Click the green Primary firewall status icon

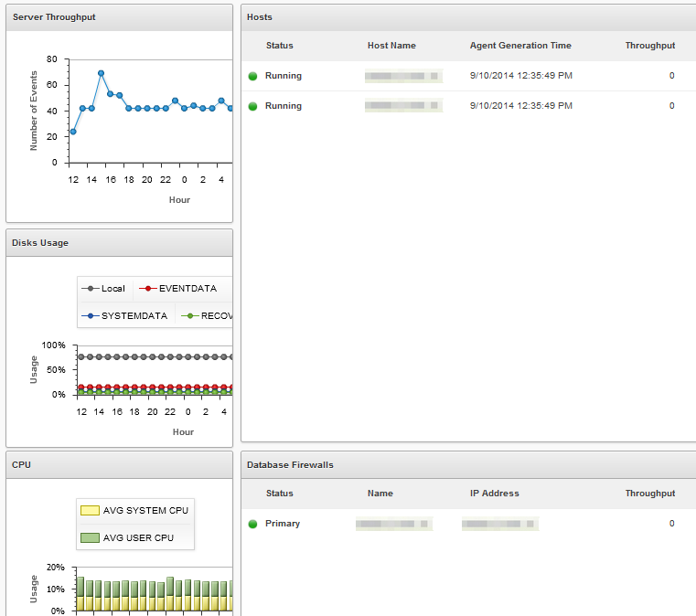(252, 525)
